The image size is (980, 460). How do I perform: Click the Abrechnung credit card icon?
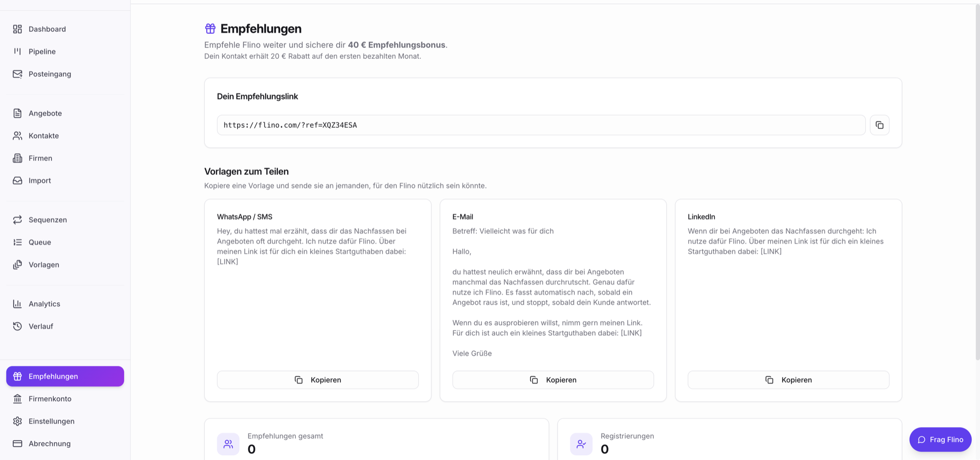pyautogui.click(x=18, y=443)
